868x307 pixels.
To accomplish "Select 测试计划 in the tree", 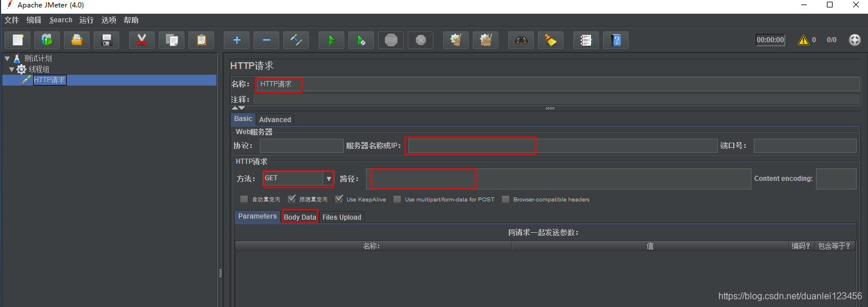I will [x=38, y=58].
